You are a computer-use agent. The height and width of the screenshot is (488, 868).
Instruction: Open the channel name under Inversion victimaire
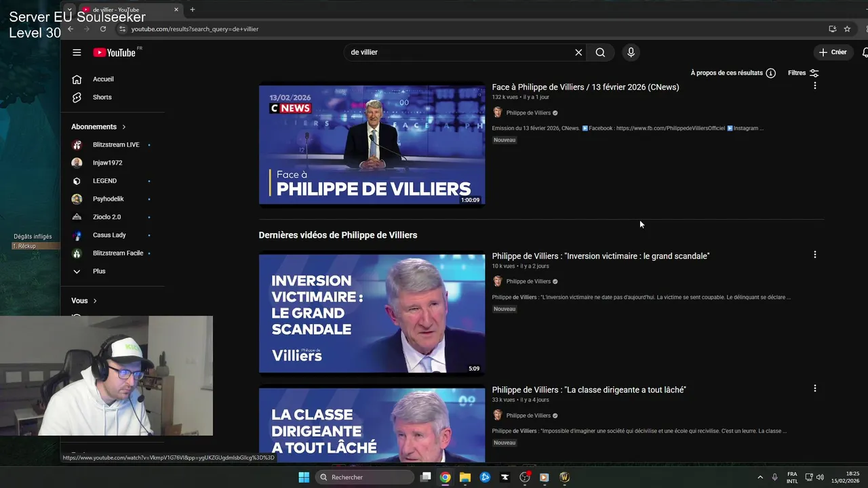click(x=528, y=281)
